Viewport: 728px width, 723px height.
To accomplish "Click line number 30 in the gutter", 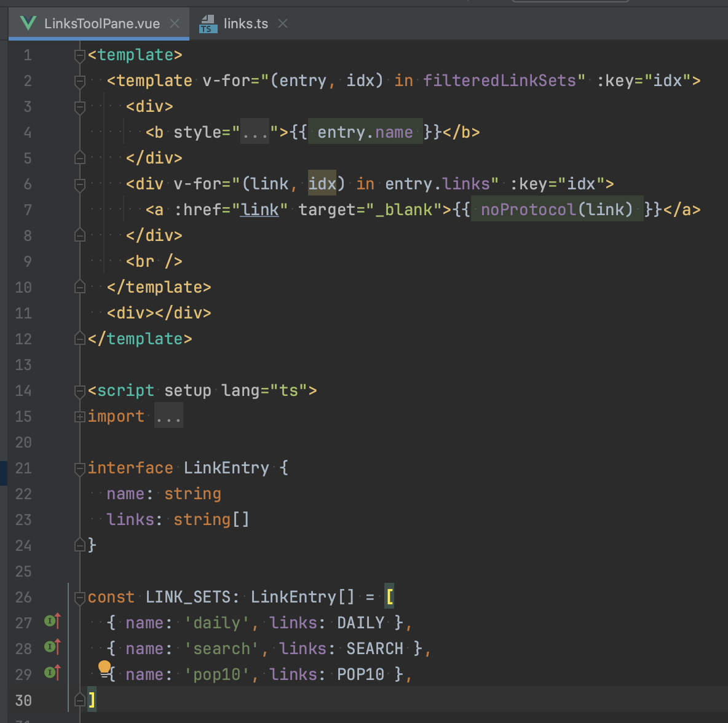I will 23,700.
